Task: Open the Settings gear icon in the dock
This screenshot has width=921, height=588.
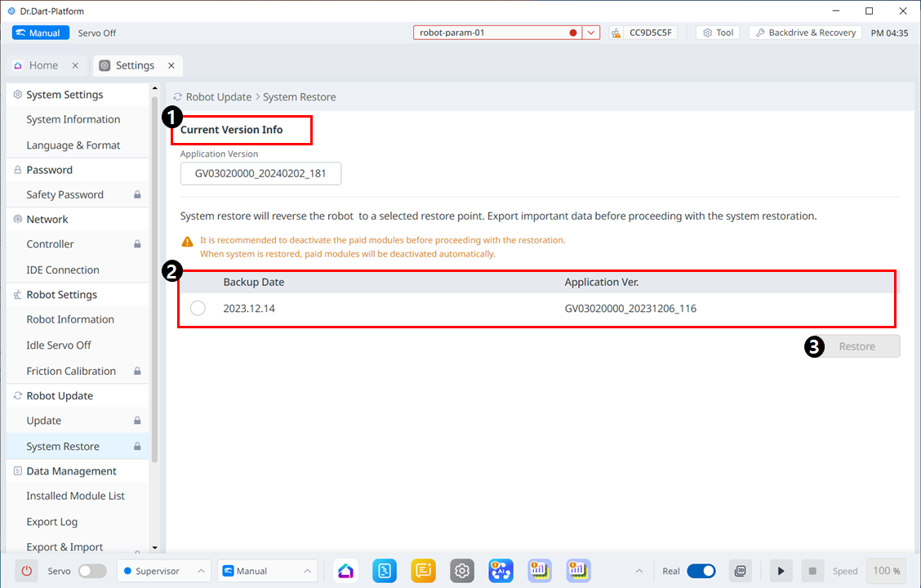Action: [x=462, y=571]
